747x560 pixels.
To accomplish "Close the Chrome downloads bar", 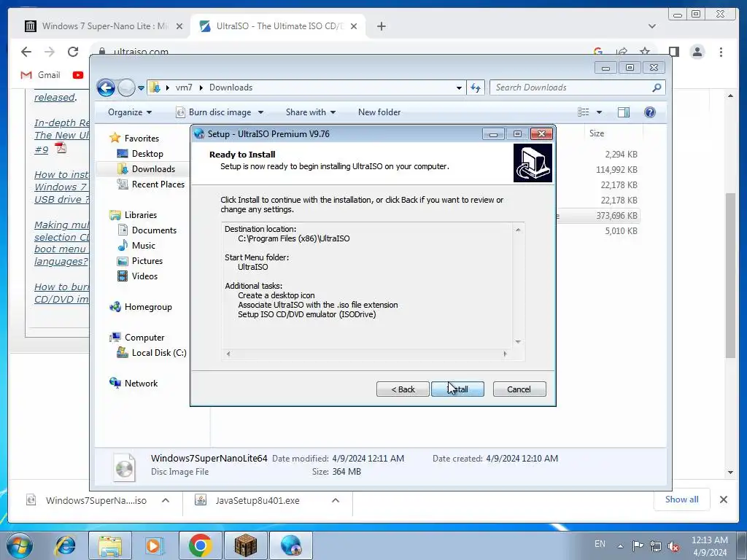I will pyautogui.click(x=723, y=499).
